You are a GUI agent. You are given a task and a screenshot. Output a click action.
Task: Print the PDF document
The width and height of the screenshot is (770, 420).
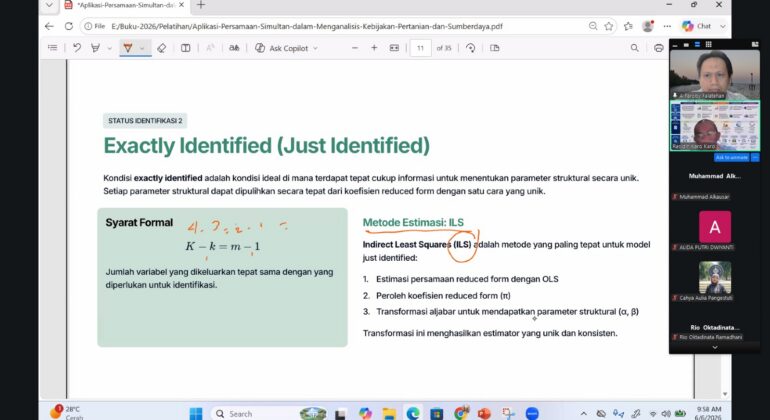659,48
